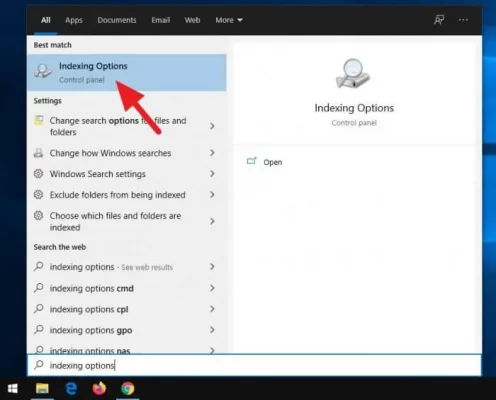Expand arrow for indexing options cmd suggestion
Screen dimensions: 496x400
[212, 288]
